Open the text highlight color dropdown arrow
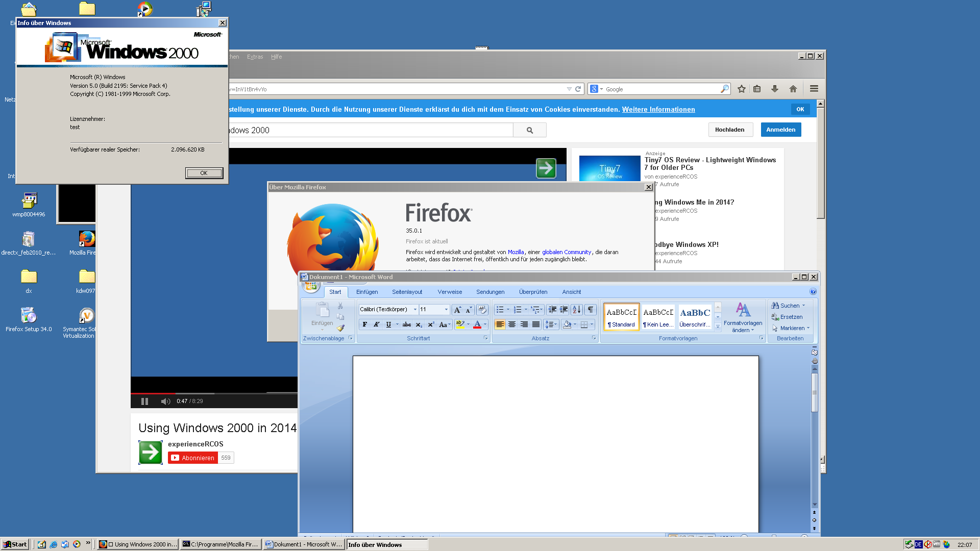Image resolution: width=980 pixels, height=551 pixels. (x=468, y=324)
